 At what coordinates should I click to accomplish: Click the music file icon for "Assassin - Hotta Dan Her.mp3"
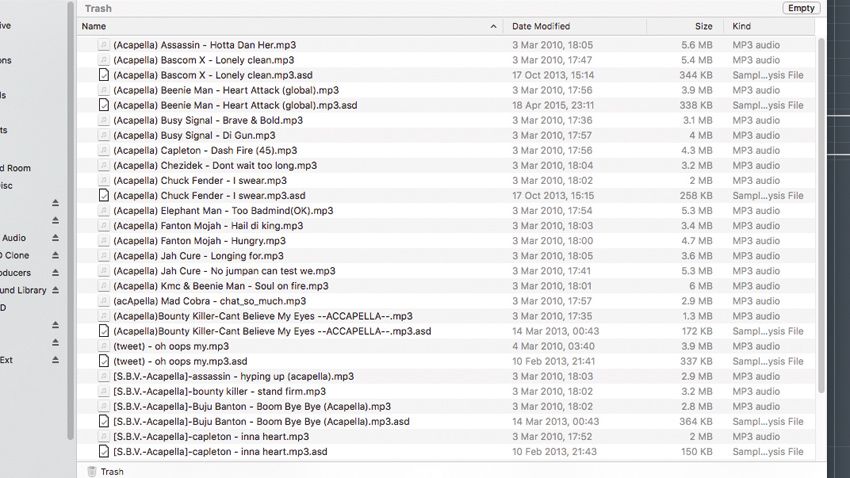[x=103, y=45]
